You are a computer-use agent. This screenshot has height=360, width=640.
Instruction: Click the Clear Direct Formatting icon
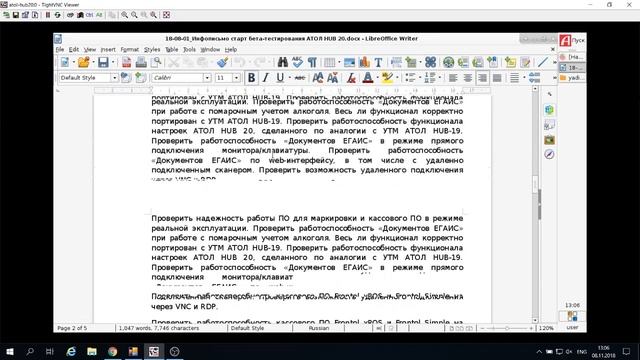[351, 78]
